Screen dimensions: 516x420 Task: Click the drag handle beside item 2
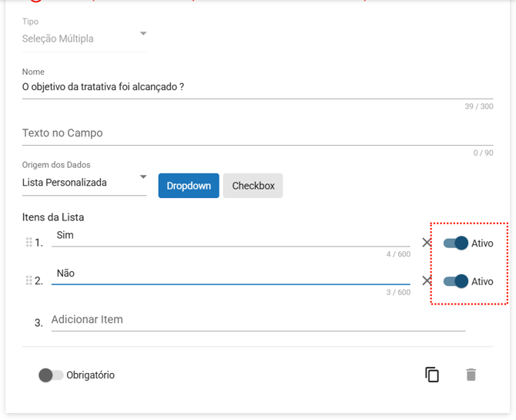coord(29,281)
